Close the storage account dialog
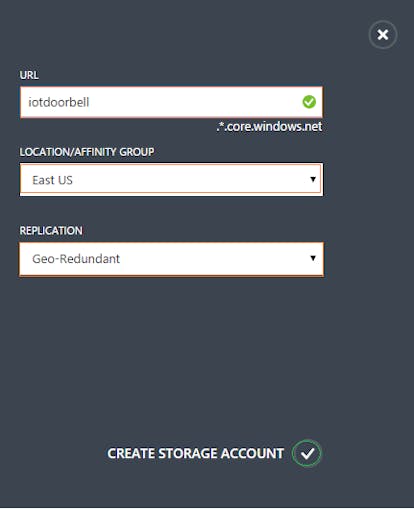414x510 pixels. click(x=383, y=34)
